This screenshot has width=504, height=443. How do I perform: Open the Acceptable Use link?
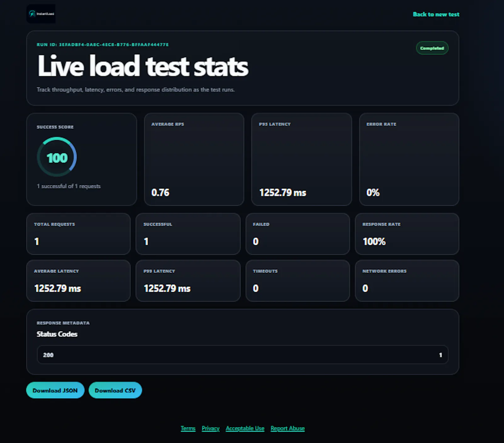[x=245, y=429]
